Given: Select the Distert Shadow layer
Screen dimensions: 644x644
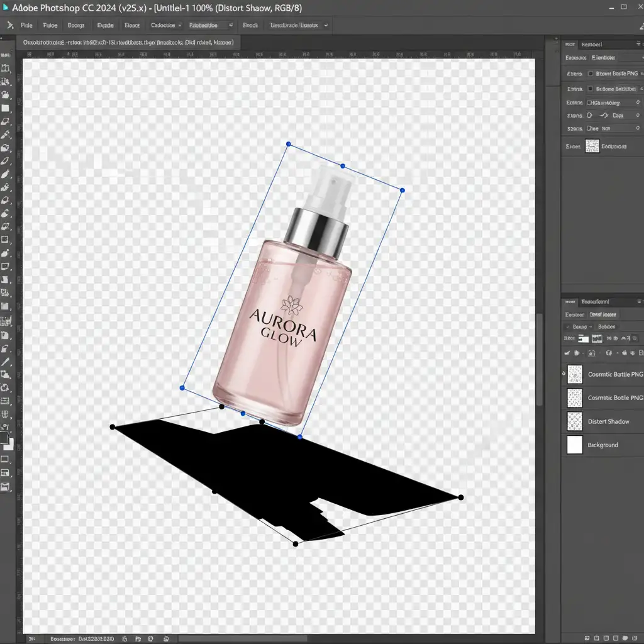Looking at the screenshot, I should coord(608,421).
